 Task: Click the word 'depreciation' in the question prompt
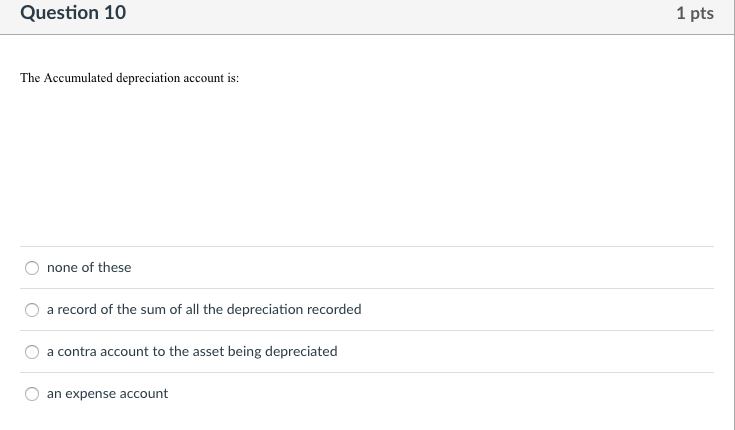point(148,78)
